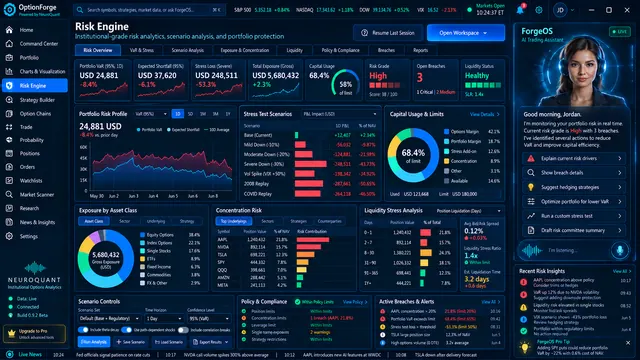Select Explain current risk drivers suggestion
This screenshot has width=640, height=360.
(x=574, y=158)
